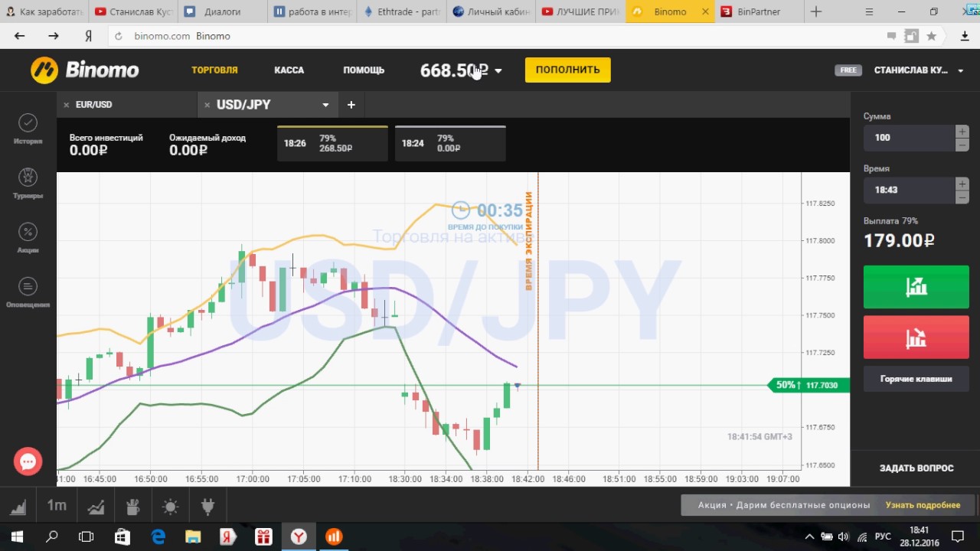Screen dimensions: 980x551
Task: Open the КАССА menu item
Action: pyautogui.click(x=289, y=70)
